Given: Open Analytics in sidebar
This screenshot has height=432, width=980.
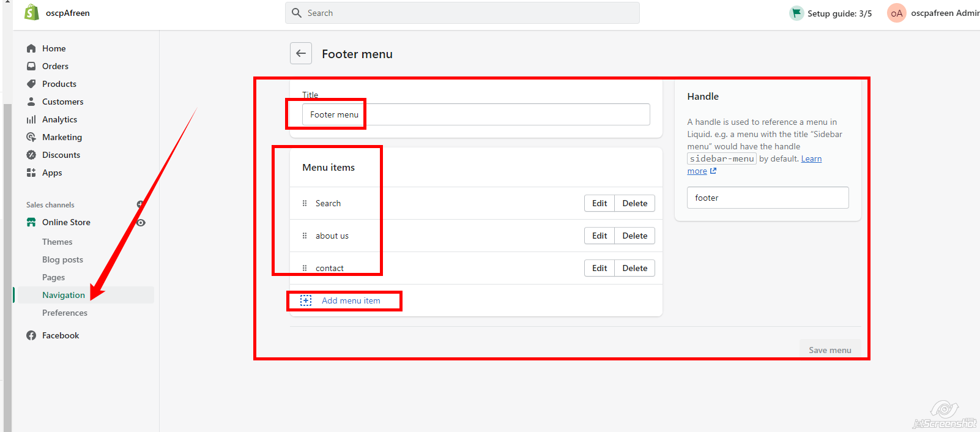Looking at the screenshot, I should point(59,119).
